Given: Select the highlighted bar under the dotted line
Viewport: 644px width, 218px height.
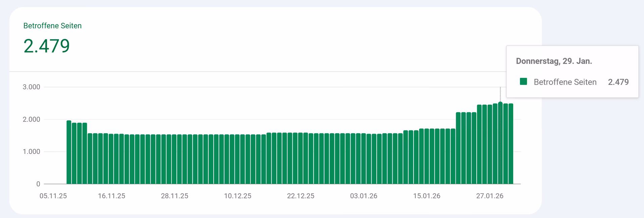Looking at the screenshot, I should pyautogui.click(x=500, y=144).
